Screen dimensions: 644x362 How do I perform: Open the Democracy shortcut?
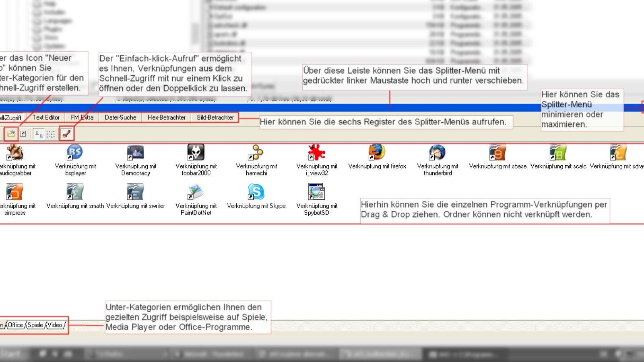(x=135, y=153)
